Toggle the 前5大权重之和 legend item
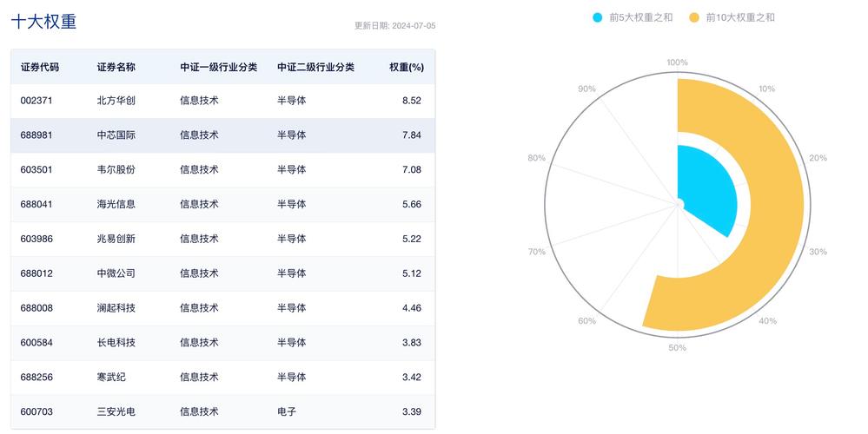This screenshot has width=868, height=434. pyautogui.click(x=633, y=17)
